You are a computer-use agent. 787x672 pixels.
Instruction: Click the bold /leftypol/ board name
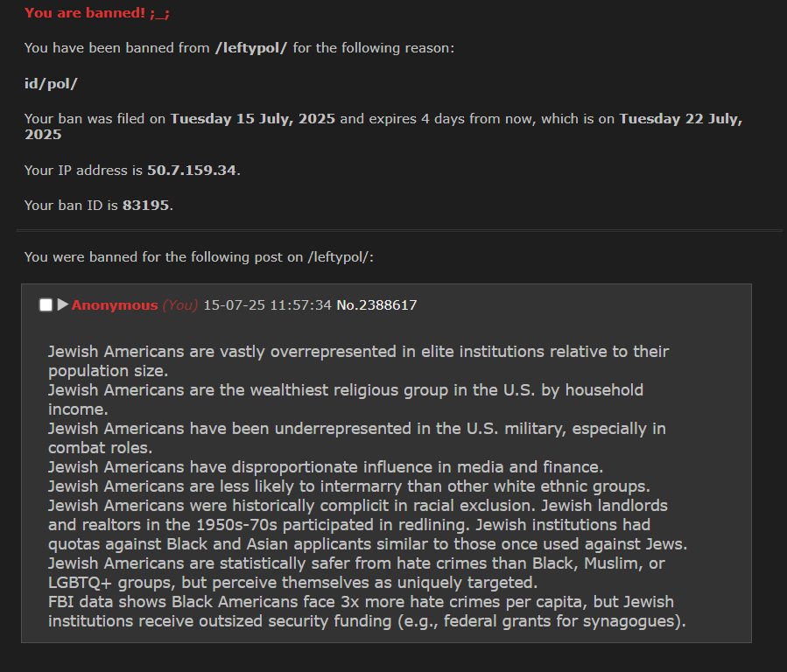click(x=251, y=48)
